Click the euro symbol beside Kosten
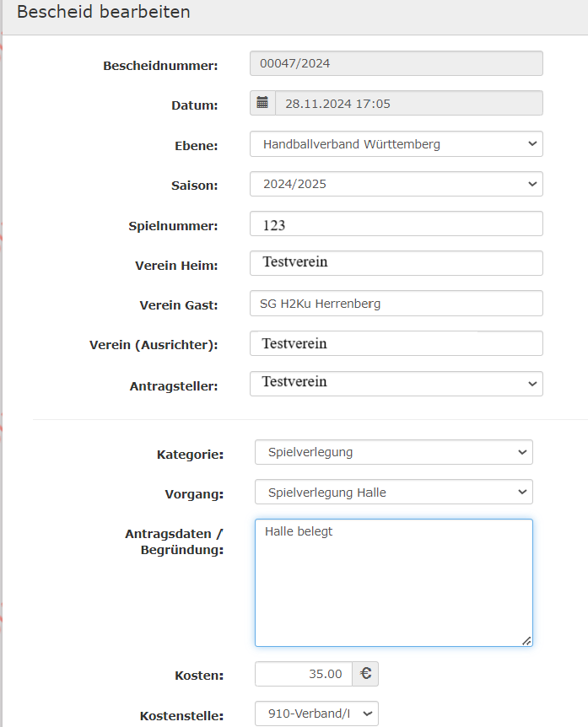588x727 pixels. pyautogui.click(x=365, y=674)
